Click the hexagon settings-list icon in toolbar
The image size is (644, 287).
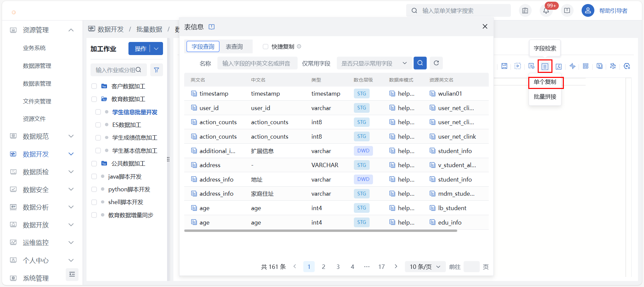[x=627, y=66]
